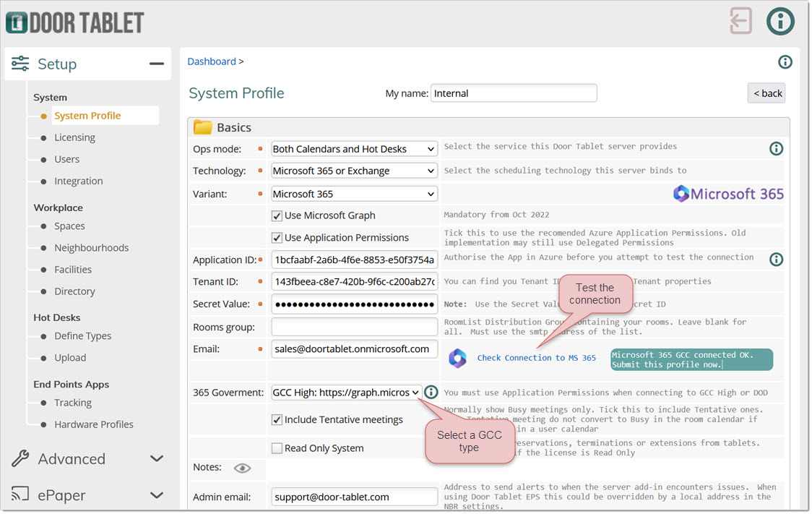
Task: Click the Secret Value field
Action: click(x=354, y=304)
